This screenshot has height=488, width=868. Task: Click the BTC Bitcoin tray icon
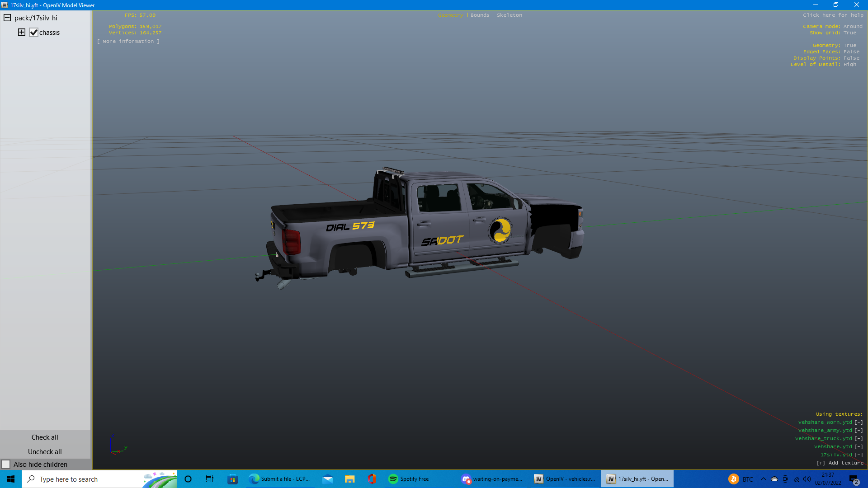[733, 479]
